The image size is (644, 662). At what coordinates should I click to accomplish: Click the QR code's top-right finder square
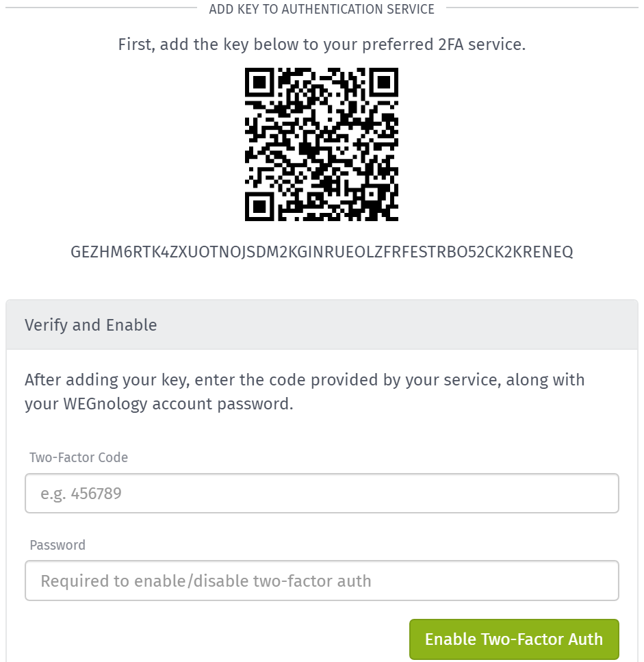[385, 81]
